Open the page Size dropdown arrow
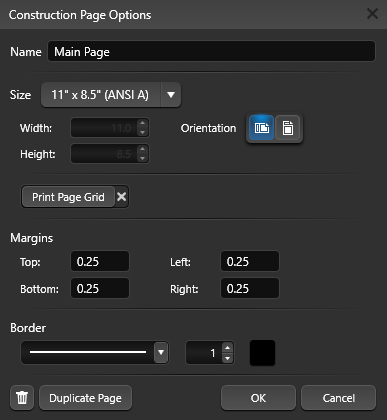387x420 pixels. (171, 95)
